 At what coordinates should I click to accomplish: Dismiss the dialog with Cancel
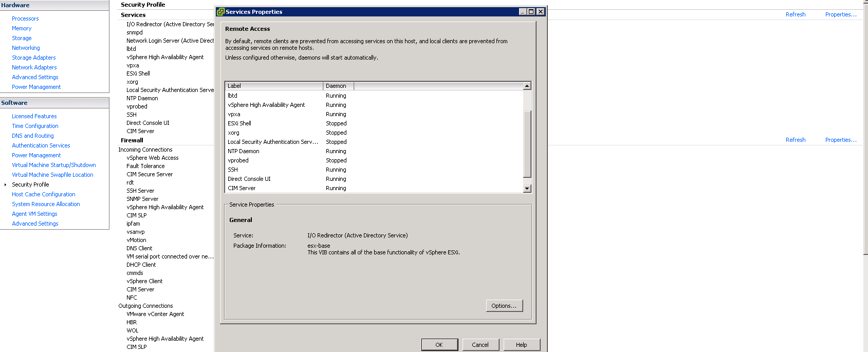(481, 345)
